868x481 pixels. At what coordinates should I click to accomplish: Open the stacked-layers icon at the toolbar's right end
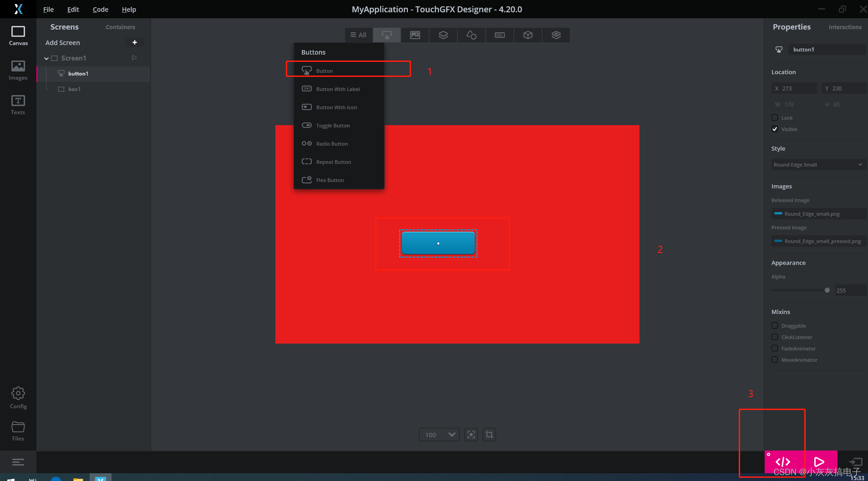(556, 35)
